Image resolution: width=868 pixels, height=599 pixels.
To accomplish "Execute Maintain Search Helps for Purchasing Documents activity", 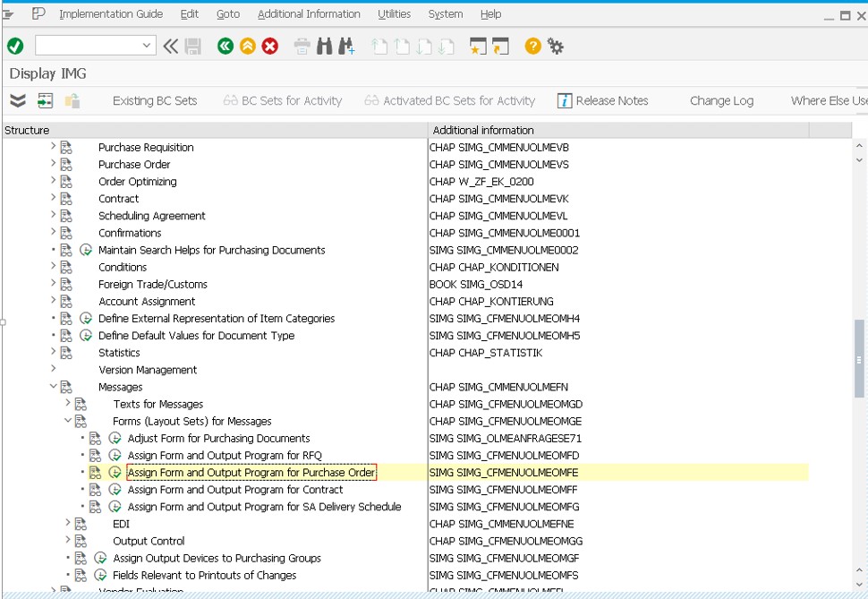I will click(86, 250).
